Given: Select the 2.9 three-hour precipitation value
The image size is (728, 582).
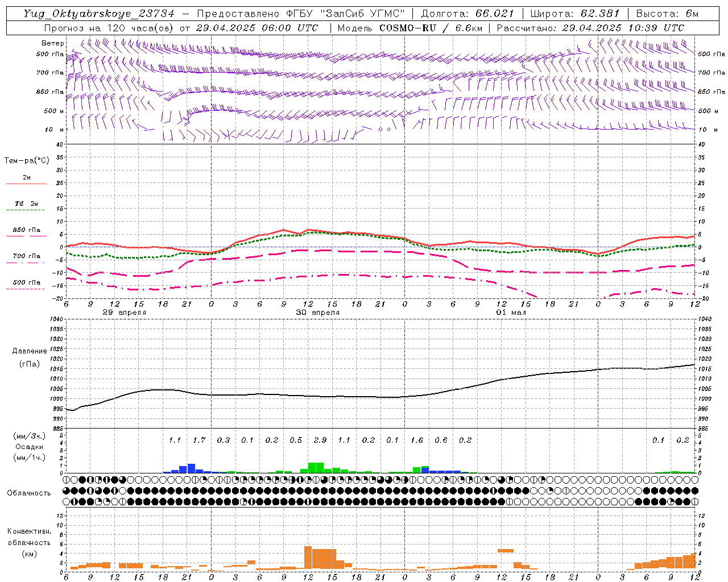Looking at the screenshot, I should pyautogui.click(x=320, y=440).
